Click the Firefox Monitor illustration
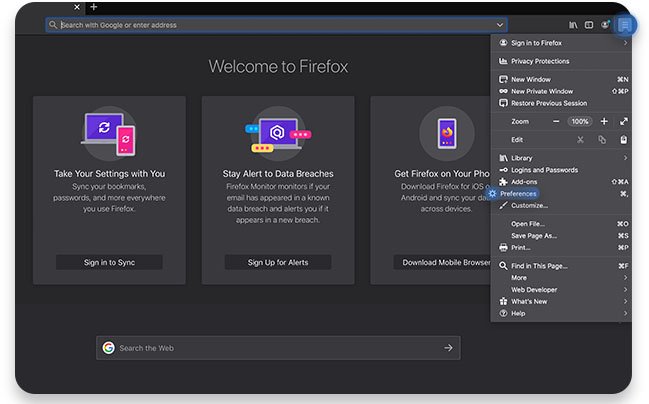This screenshot has height=404, width=649. tap(278, 133)
